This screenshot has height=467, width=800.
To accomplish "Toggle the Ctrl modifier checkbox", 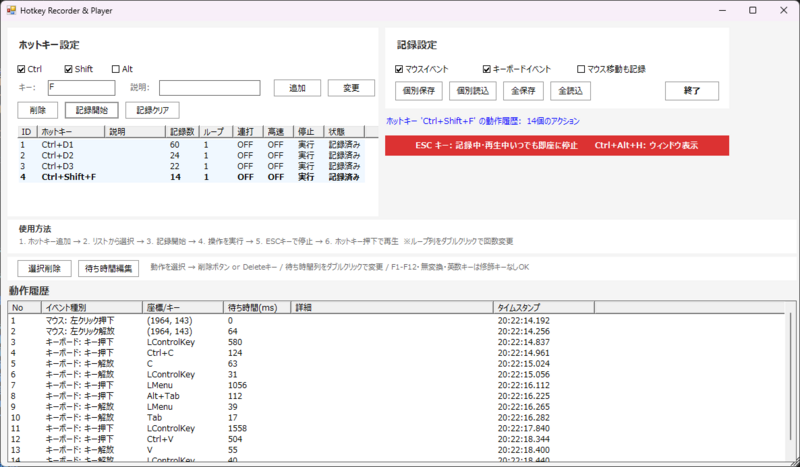I will (22, 69).
